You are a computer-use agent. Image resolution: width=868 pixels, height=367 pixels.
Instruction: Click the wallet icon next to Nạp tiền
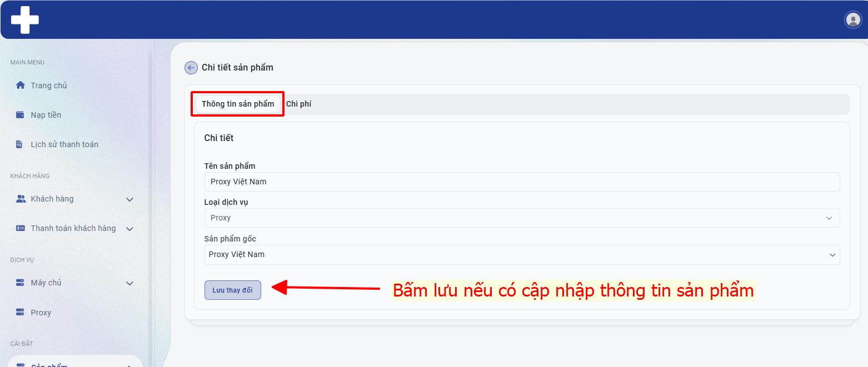(x=21, y=115)
